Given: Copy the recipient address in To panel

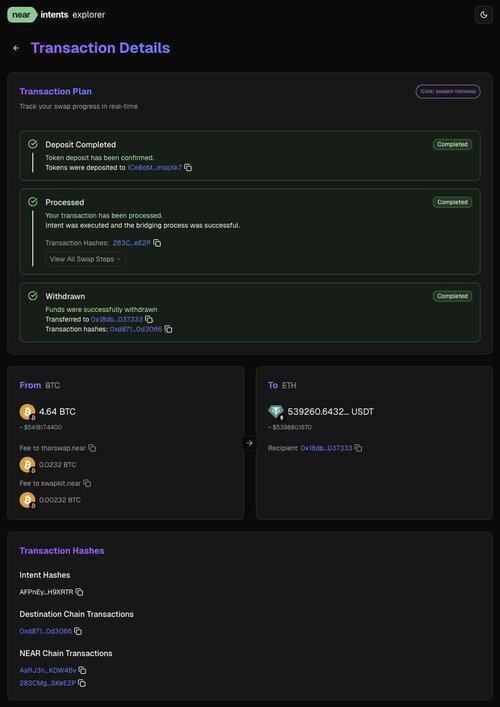Looking at the screenshot, I should point(358,448).
